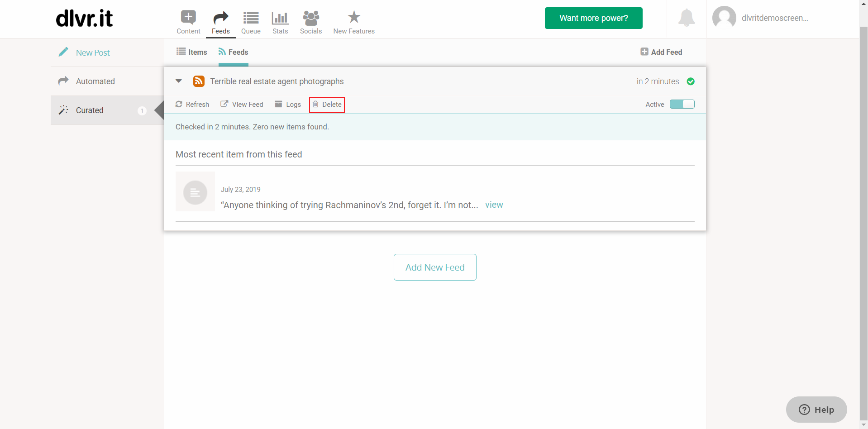Switch to the Items tab
The image size is (868, 429).
click(x=192, y=52)
